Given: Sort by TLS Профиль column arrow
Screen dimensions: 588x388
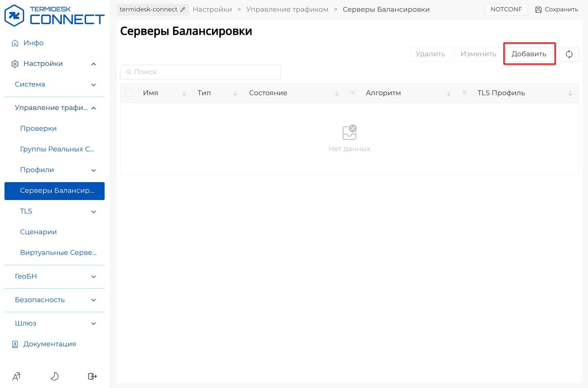Looking at the screenshot, I should click(570, 93).
